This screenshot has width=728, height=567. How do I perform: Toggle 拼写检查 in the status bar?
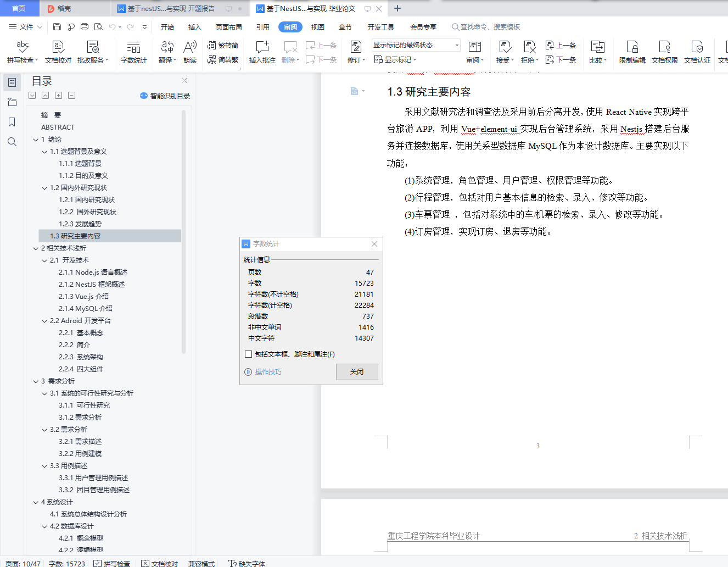[x=111, y=563]
